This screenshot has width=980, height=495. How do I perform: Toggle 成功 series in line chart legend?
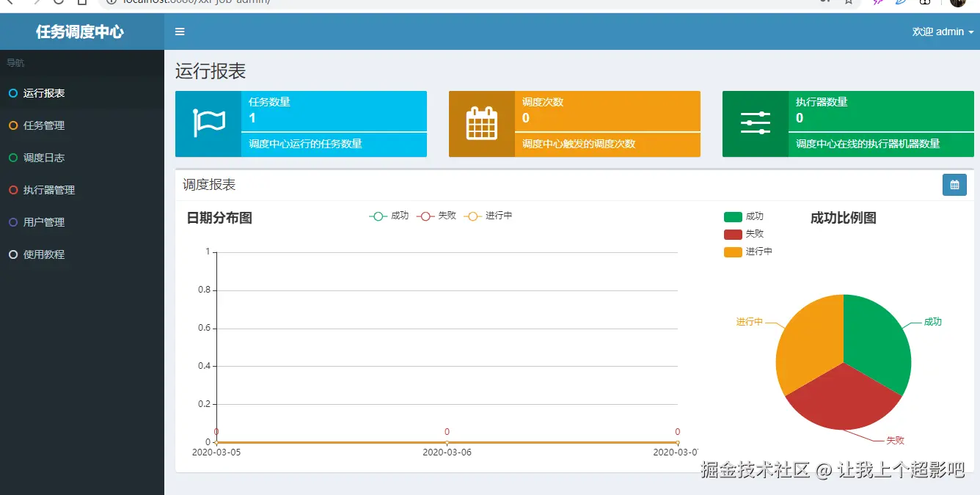389,216
